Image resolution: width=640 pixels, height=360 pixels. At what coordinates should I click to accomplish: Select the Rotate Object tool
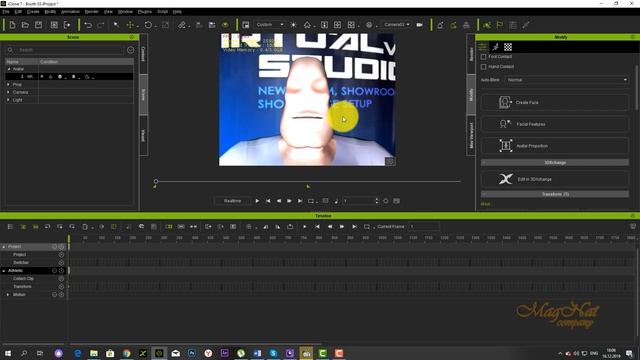tap(148, 25)
